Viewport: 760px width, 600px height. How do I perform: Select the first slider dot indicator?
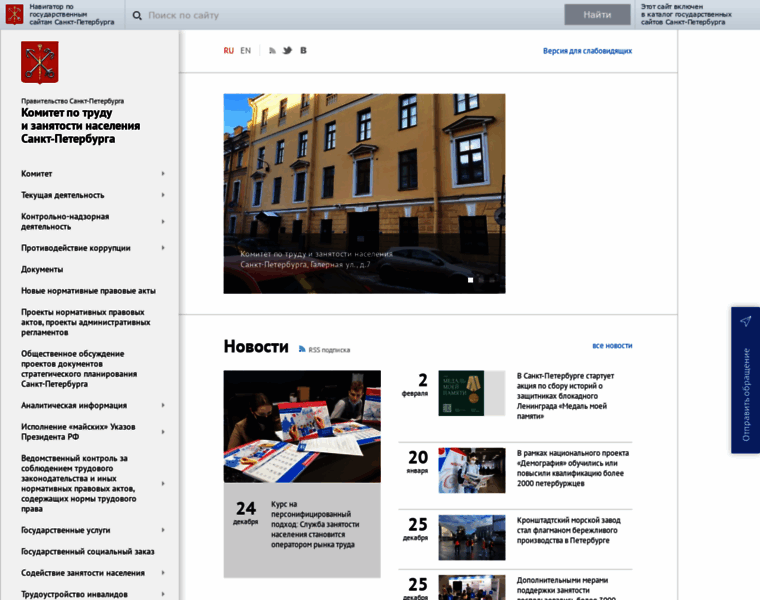tap(470, 280)
